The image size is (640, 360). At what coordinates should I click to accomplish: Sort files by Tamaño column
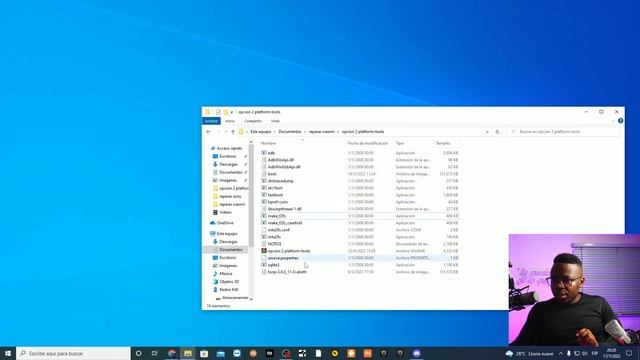pyautogui.click(x=443, y=143)
